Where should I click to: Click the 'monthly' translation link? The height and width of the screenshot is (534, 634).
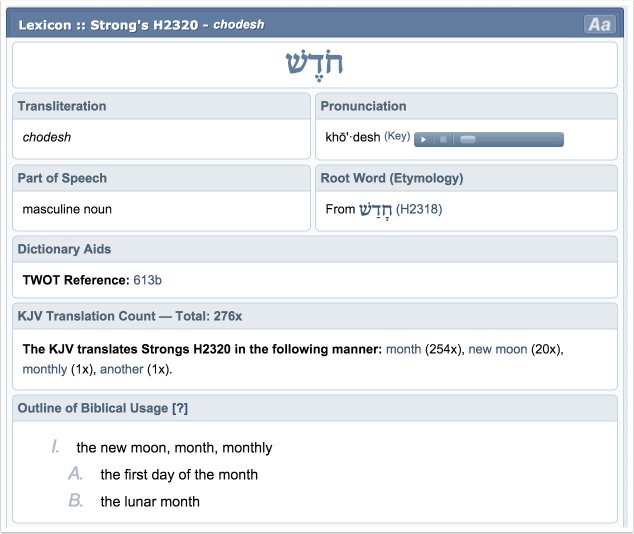[46, 369]
